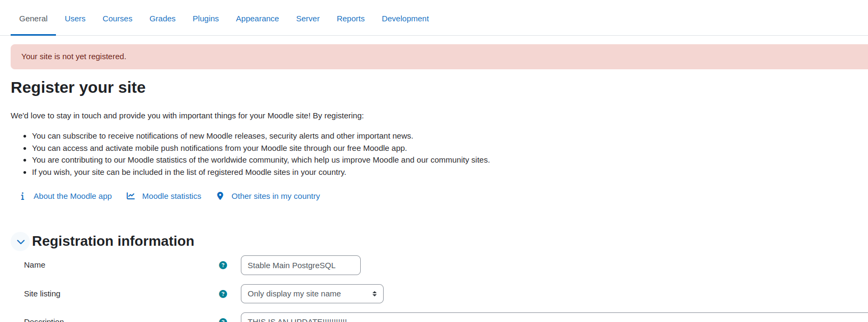This screenshot has height=322, width=868.
Task: Click the bullet about mobile push notifications
Action: pos(220,148)
